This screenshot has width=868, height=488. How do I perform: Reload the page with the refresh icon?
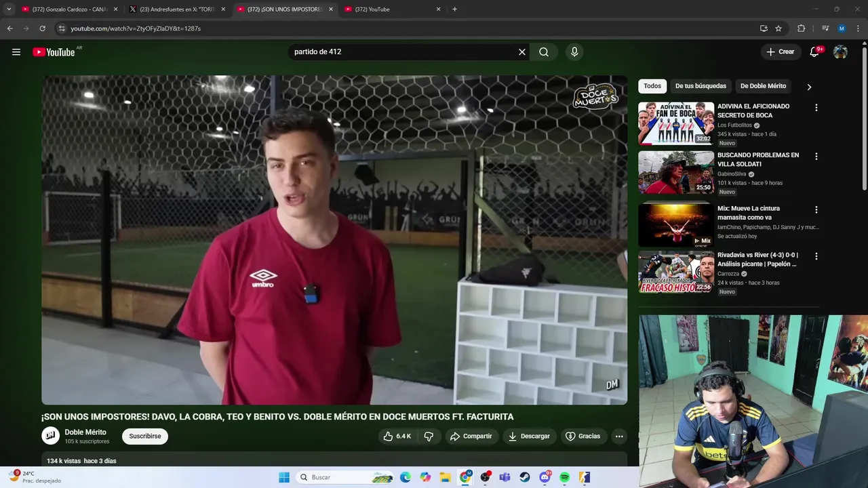click(x=42, y=28)
